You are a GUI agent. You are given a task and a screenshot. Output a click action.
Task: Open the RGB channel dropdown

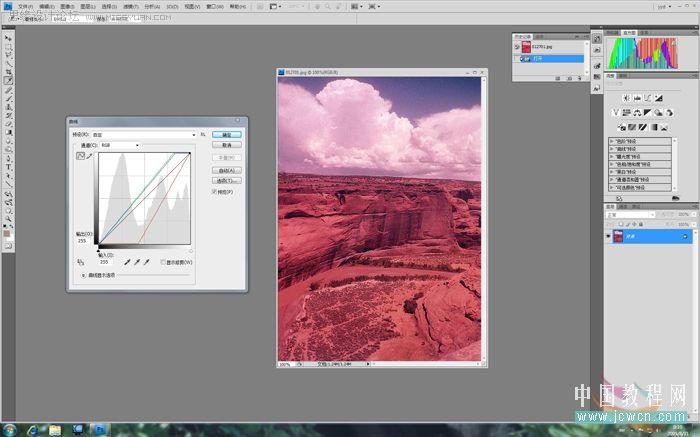click(120, 145)
